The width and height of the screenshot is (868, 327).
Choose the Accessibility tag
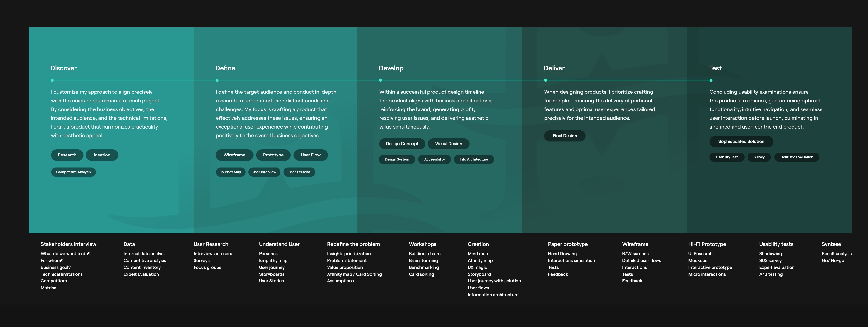(434, 159)
